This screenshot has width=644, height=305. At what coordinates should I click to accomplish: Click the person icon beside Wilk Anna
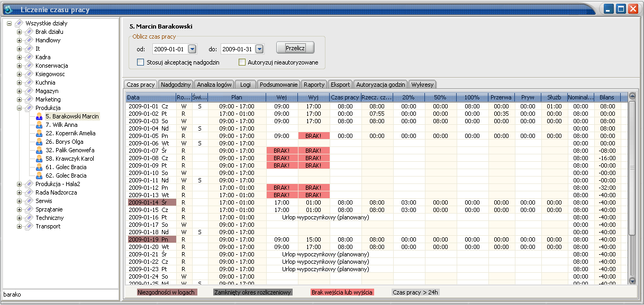(x=39, y=125)
